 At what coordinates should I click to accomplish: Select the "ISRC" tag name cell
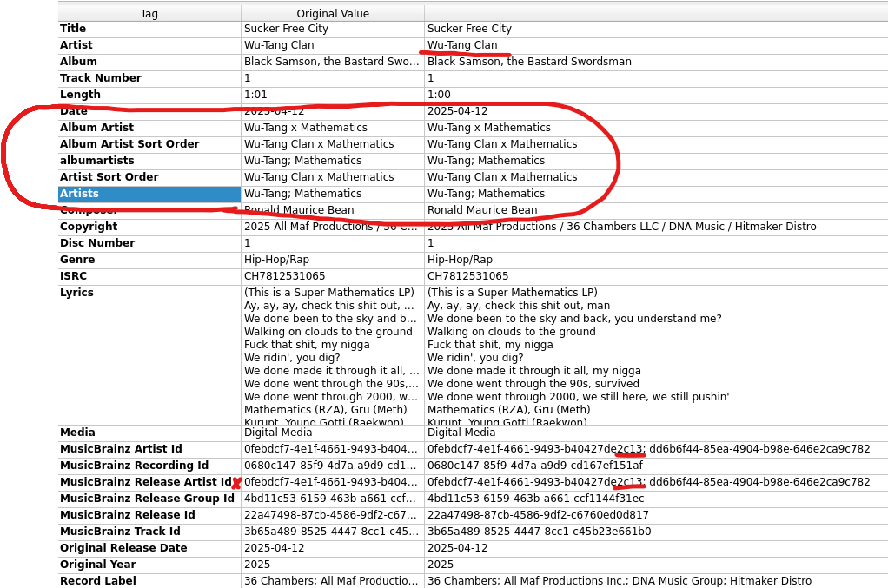pos(149,275)
